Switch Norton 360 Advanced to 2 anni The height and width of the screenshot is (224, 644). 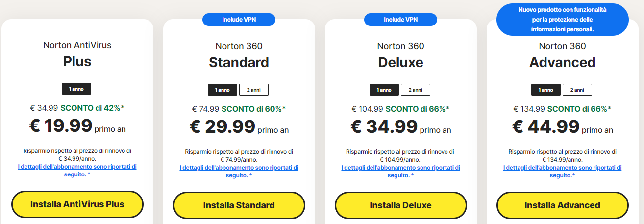[577, 90]
